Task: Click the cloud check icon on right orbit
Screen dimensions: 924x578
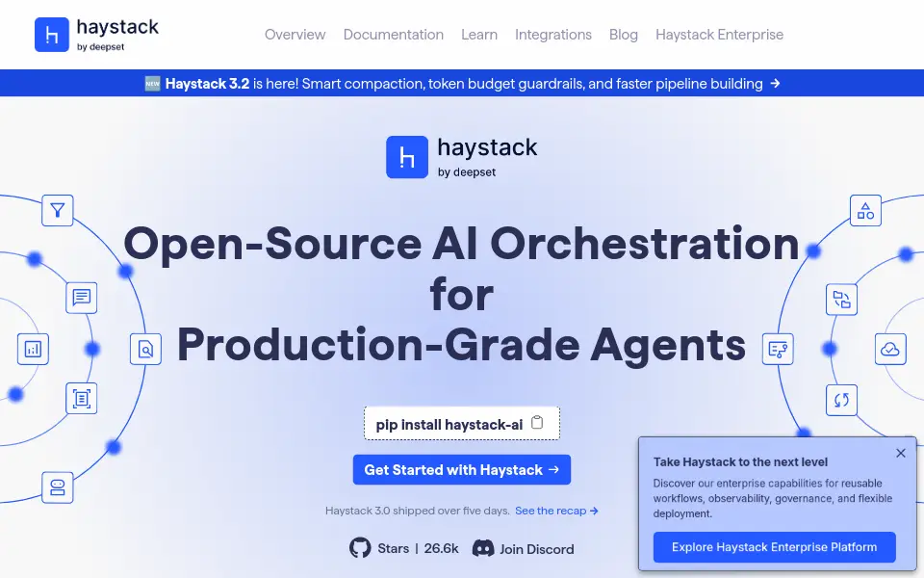Action: pos(889,349)
